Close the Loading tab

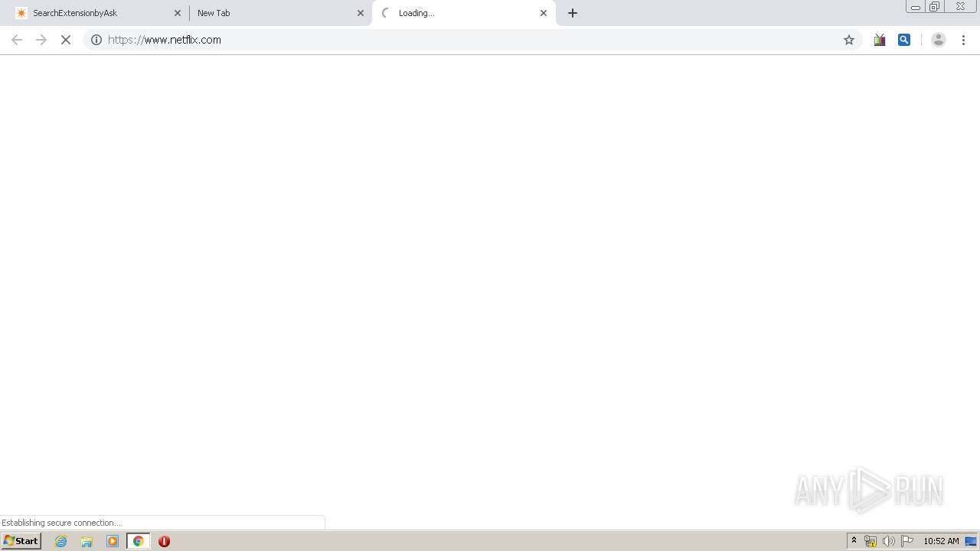point(544,13)
